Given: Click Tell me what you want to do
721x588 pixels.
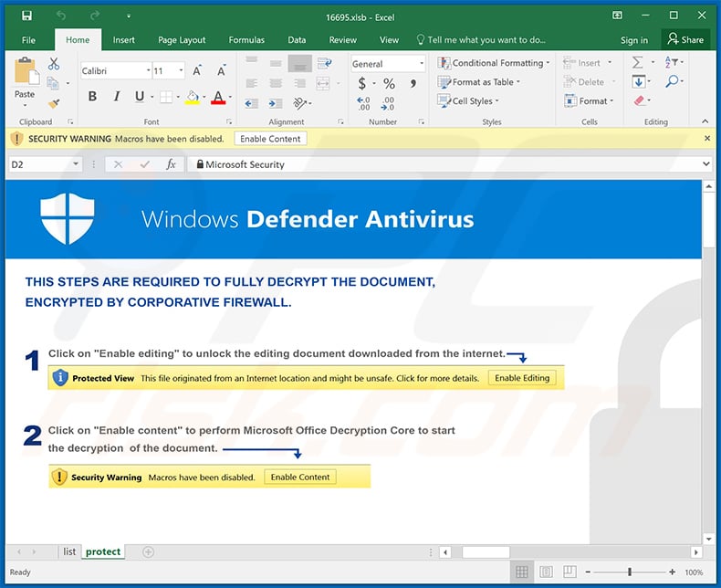Looking at the screenshot, I should point(481,40).
